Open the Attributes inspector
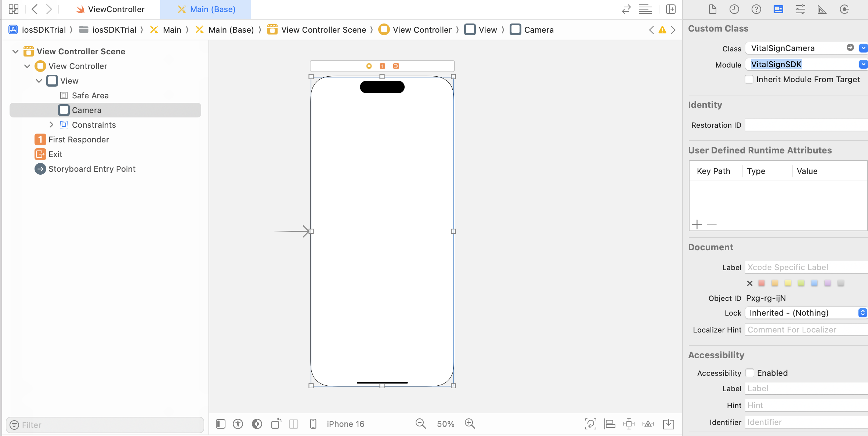Screen dimensions: 868x436 click(x=801, y=9)
